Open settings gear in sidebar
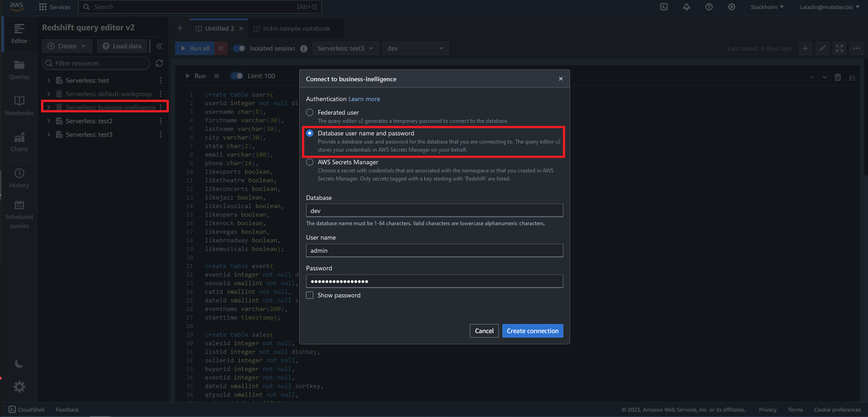Screen dimensions: 868x417 pos(19,387)
